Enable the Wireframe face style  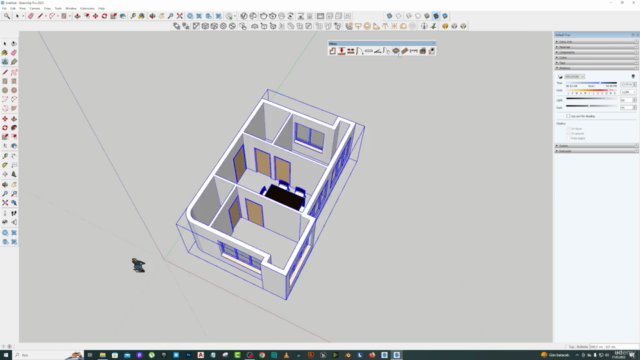(x=409, y=16)
